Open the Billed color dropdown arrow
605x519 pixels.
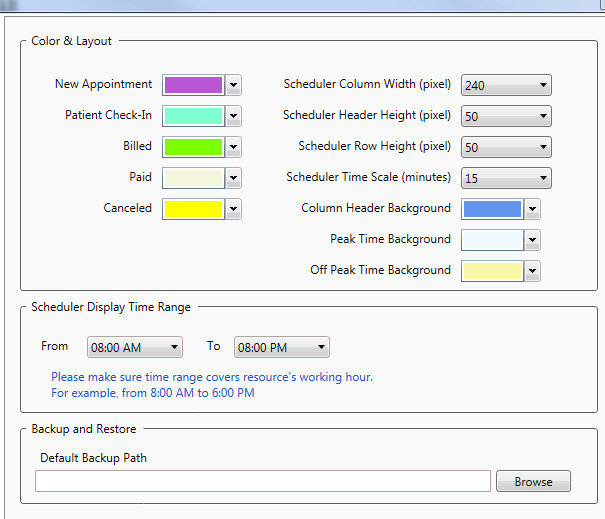pyautogui.click(x=233, y=147)
